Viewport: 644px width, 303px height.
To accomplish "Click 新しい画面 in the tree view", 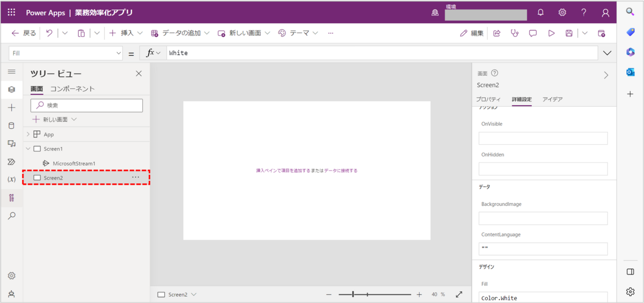I will click(x=55, y=119).
